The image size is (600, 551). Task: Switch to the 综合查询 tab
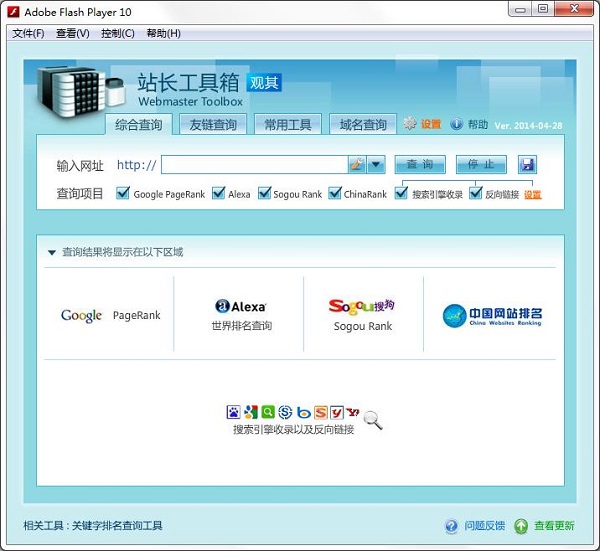pos(139,124)
